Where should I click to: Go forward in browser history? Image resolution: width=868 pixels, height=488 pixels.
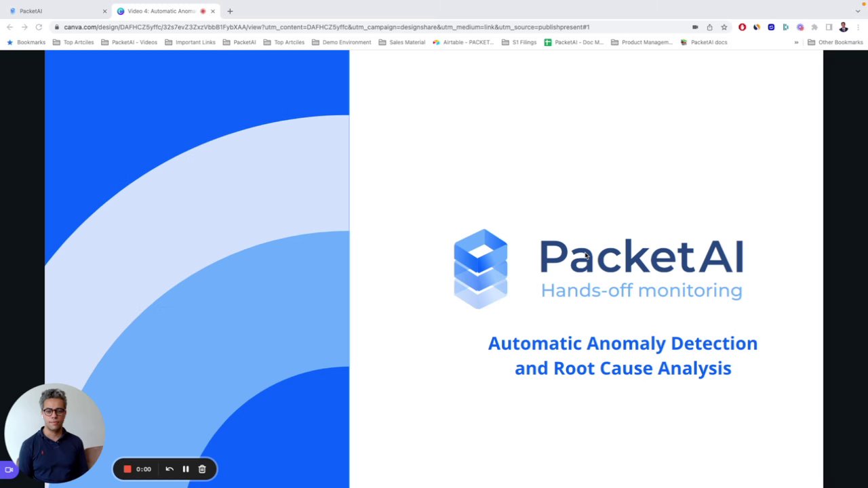click(x=24, y=27)
